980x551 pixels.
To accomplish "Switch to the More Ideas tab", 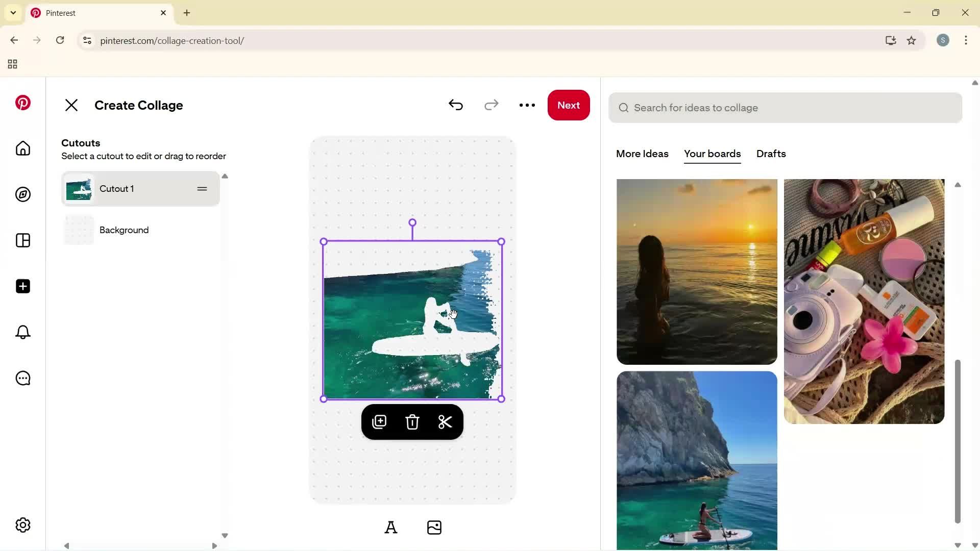I will (642, 154).
